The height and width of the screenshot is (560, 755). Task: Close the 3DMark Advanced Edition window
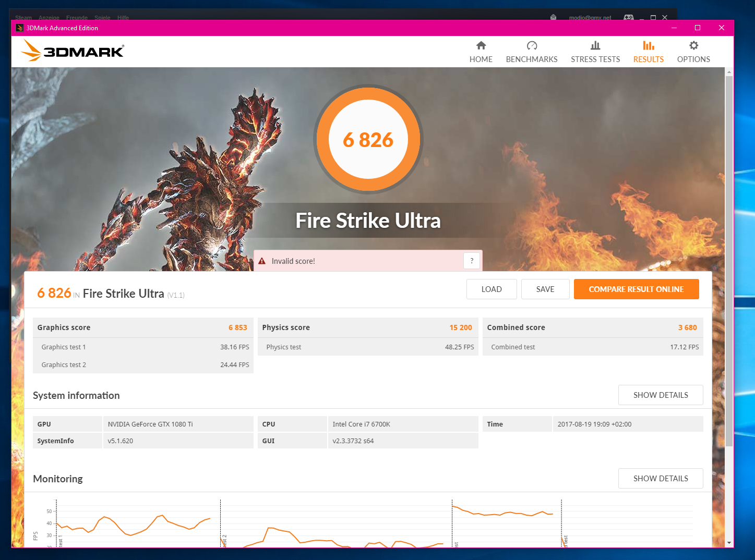(x=722, y=28)
